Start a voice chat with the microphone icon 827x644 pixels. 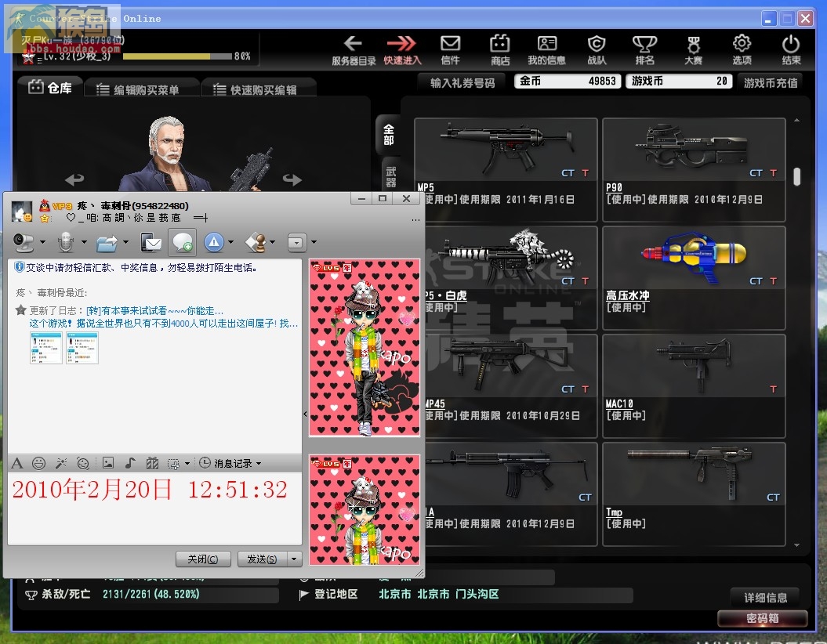(66, 242)
